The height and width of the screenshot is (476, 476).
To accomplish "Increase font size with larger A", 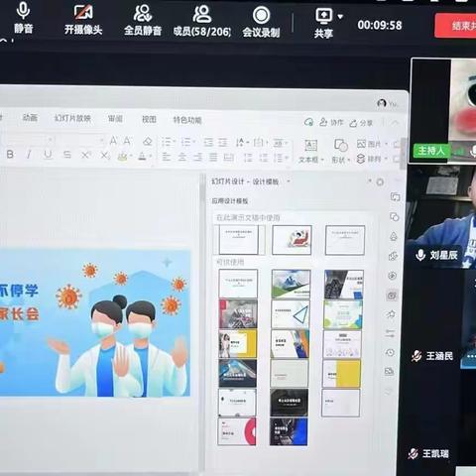I will coord(113,141).
